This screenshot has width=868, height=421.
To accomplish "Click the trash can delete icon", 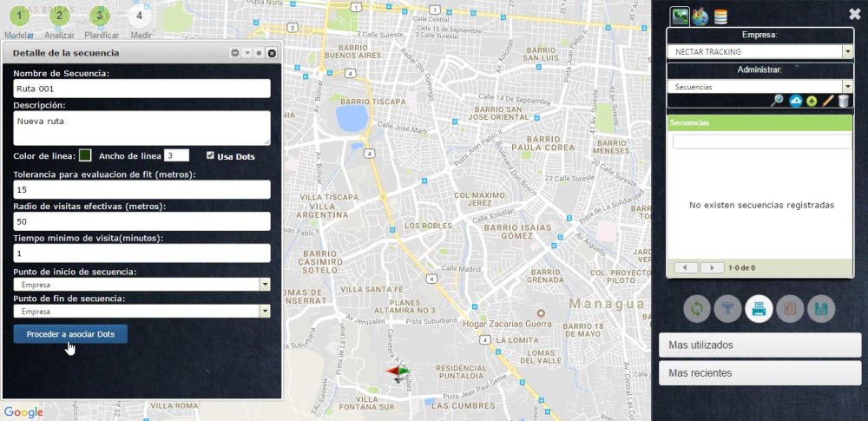I will (844, 101).
